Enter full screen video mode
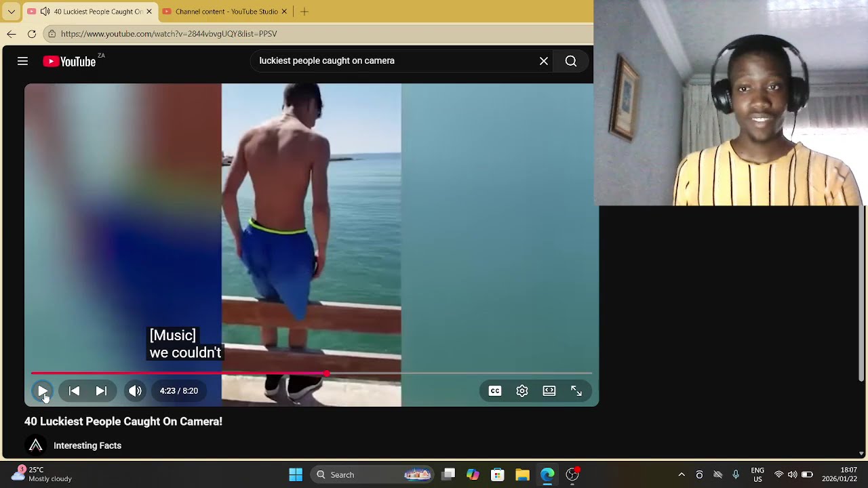 [576, 391]
